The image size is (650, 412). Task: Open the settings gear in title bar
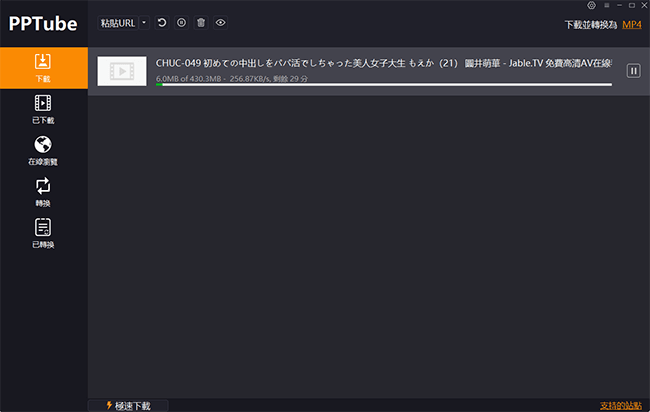(591, 6)
